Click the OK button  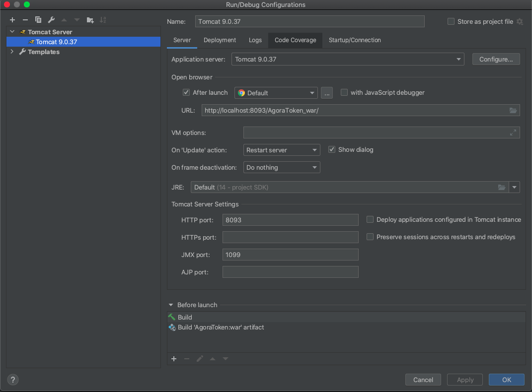tap(507, 380)
